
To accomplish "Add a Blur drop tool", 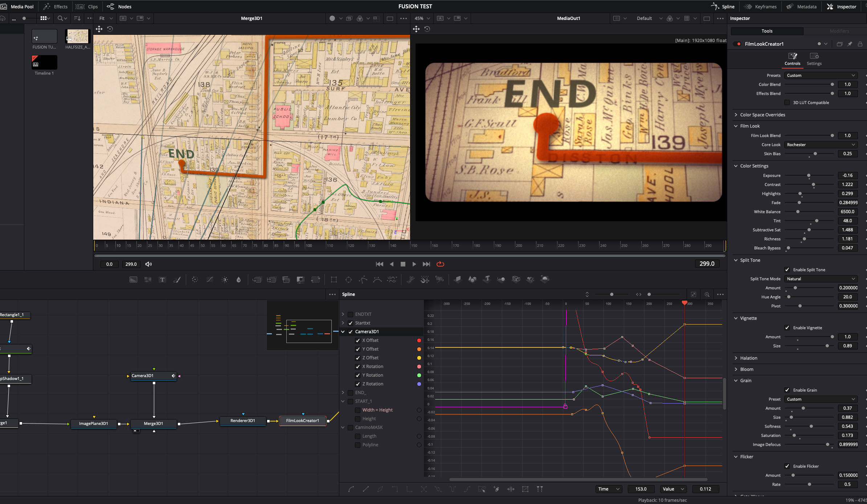I will coord(238,280).
